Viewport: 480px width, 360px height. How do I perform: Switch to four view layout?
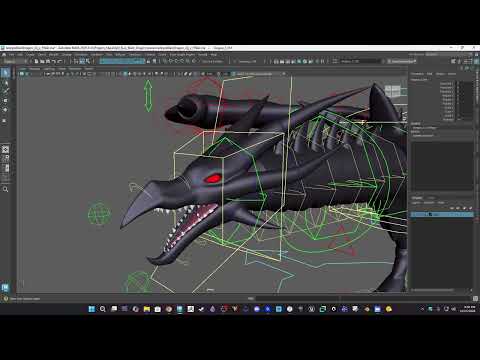(5, 159)
